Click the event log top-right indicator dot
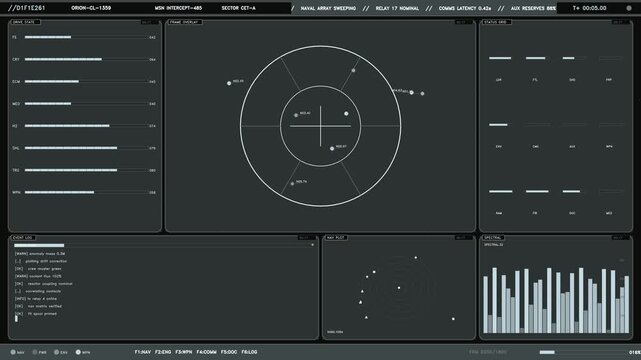This screenshot has width=641, height=360. click(312, 245)
